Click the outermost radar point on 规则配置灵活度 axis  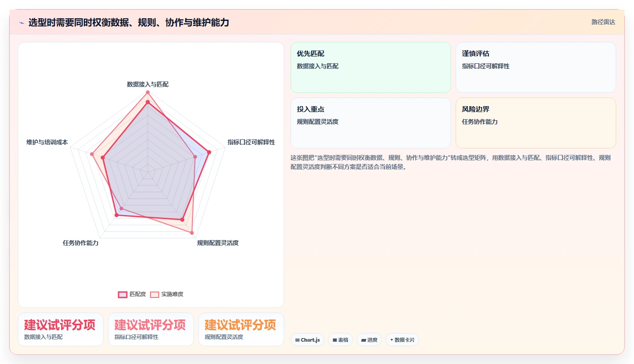(x=192, y=233)
